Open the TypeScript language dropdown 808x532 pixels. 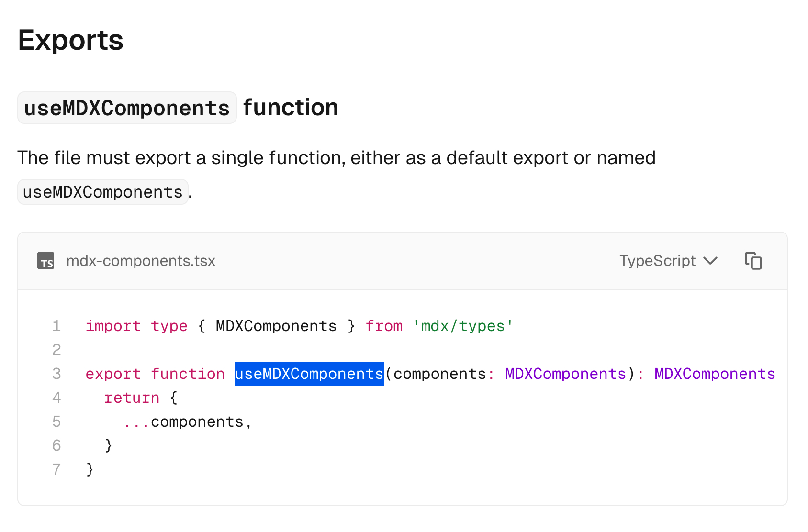tap(668, 261)
